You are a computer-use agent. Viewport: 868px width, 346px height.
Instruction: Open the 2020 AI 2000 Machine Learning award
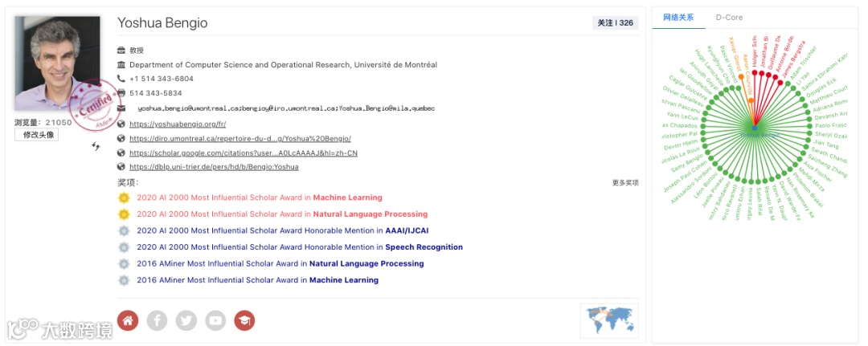click(x=260, y=197)
